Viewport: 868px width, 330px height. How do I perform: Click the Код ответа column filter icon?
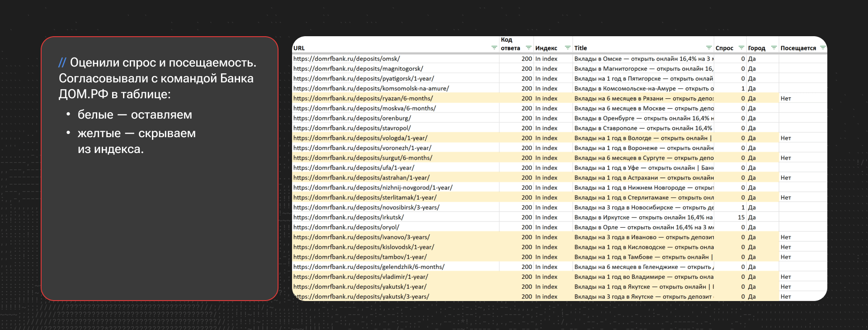click(528, 48)
